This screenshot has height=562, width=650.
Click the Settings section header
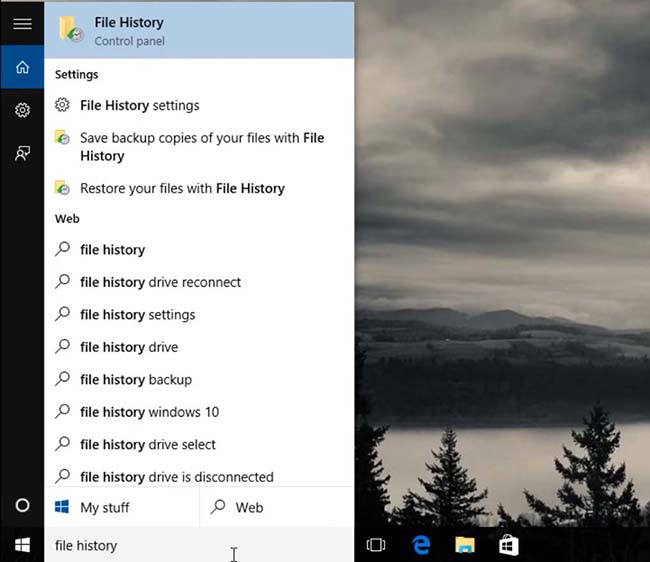[x=77, y=75]
